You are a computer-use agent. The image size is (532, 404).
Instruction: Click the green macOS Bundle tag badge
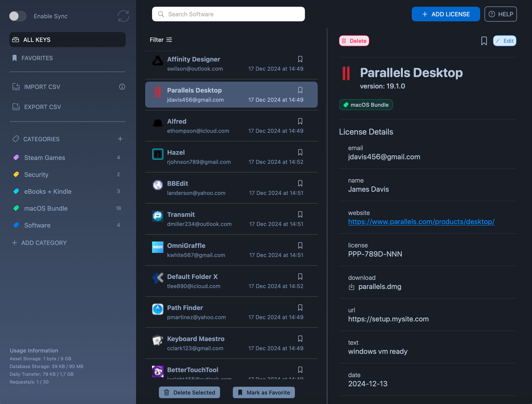(366, 105)
